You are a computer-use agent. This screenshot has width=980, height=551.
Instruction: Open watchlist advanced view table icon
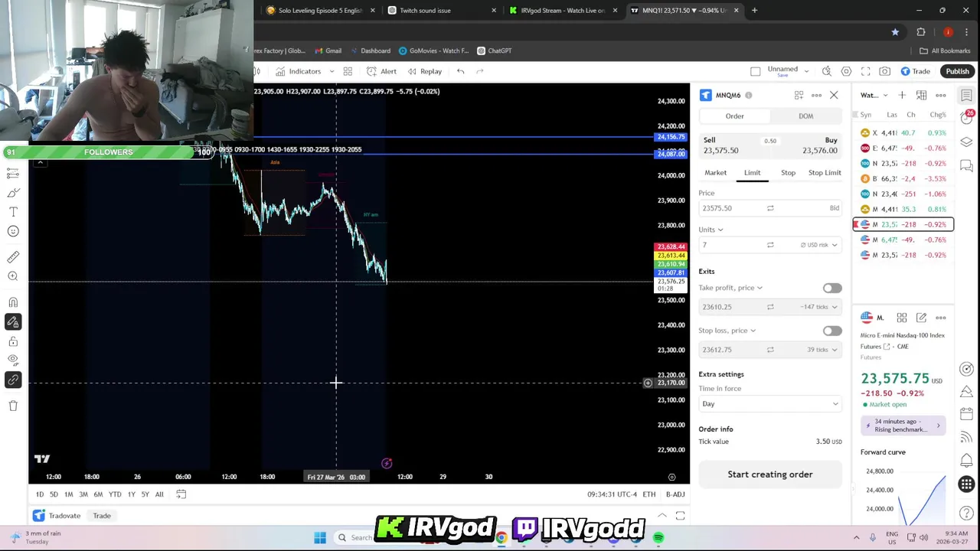pos(921,95)
